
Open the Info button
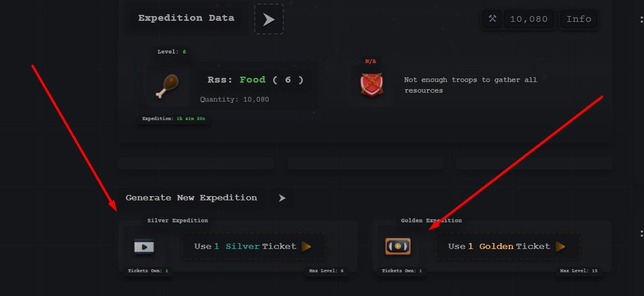[579, 19]
